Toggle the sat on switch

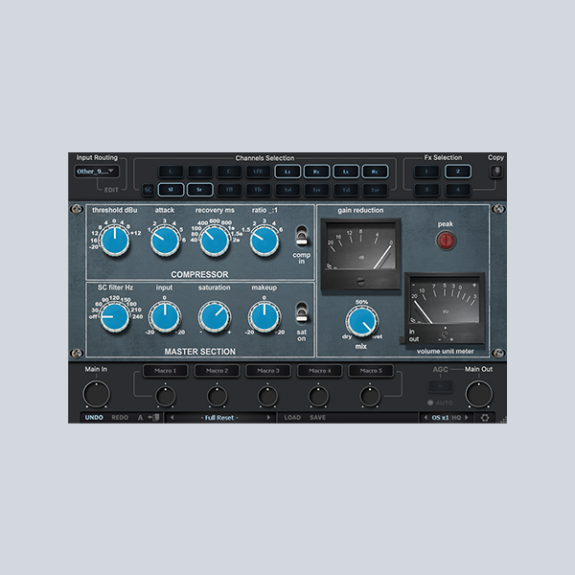pos(302,313)
